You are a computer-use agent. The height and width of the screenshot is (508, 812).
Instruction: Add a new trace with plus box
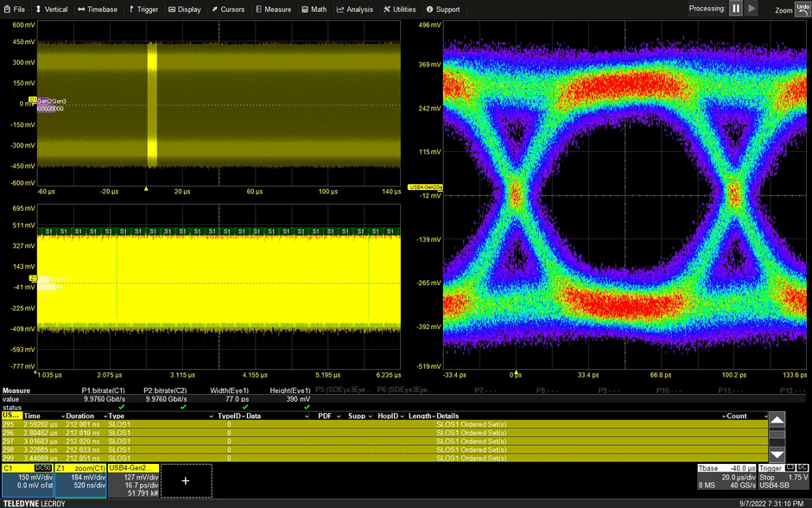coord(186,480)
